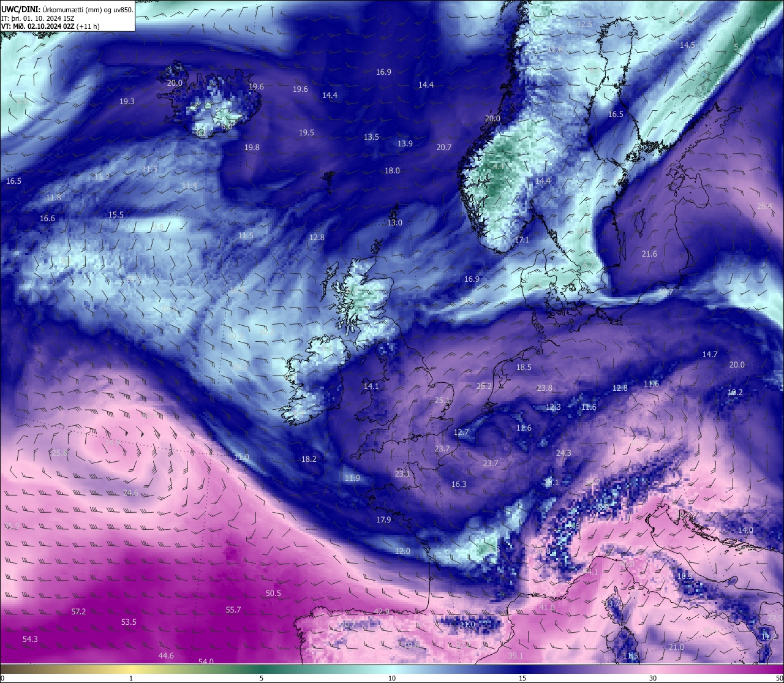Click the 18.0 value label
This screenshot has width=784, height=683.
coord(392,170)
